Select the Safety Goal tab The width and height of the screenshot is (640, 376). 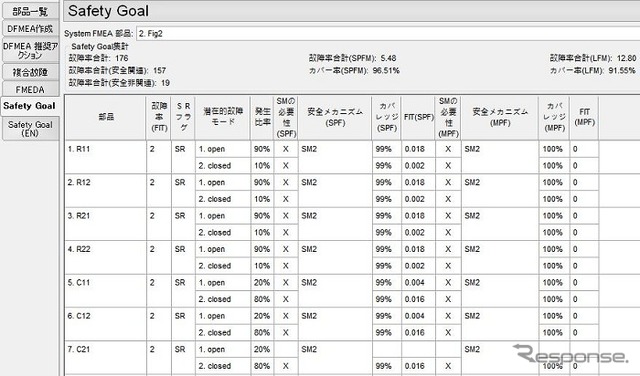click(x=29, y=106)
